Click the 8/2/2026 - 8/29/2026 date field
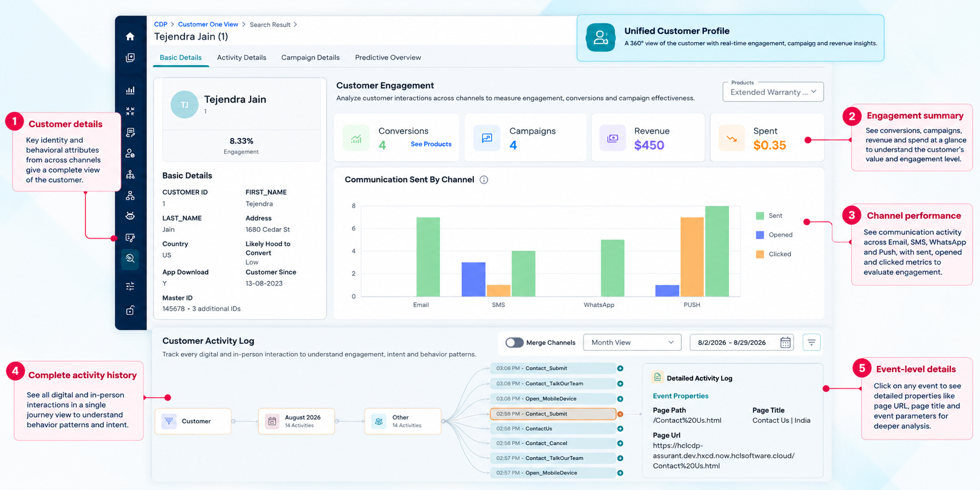The width and height of the screenshot is (980, 490). (742, 343)
